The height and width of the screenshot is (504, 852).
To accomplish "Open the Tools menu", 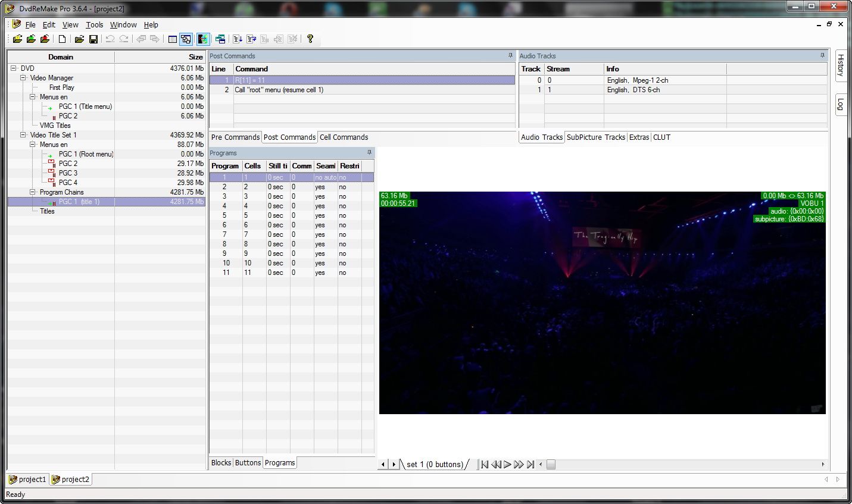I will point(94,25).
